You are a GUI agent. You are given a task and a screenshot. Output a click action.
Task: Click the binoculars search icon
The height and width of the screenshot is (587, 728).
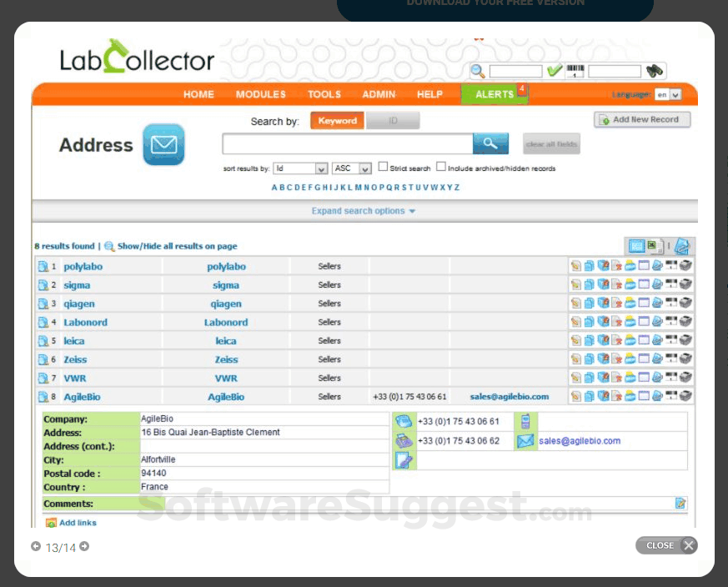[654, 69]
